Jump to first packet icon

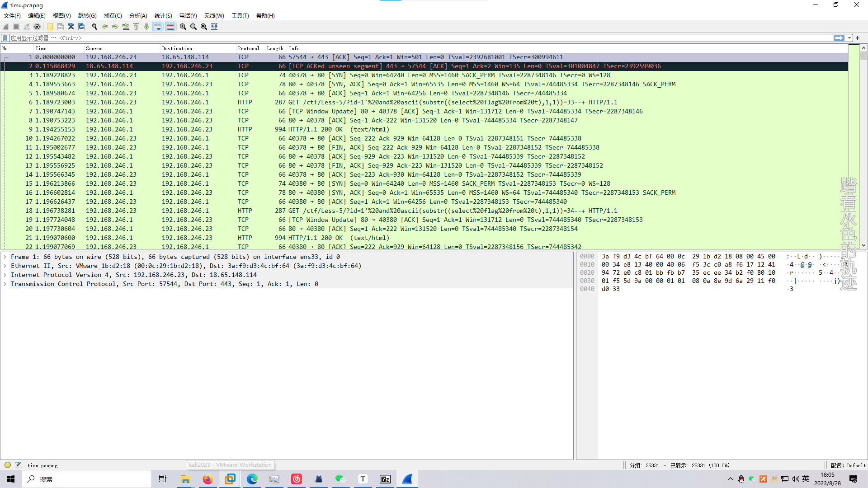(x=136, y=27)
